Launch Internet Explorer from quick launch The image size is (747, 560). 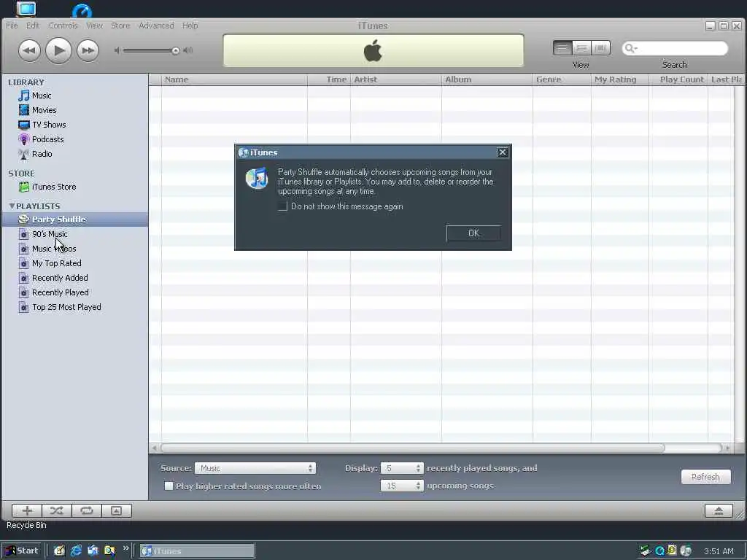tap(76, 551)
